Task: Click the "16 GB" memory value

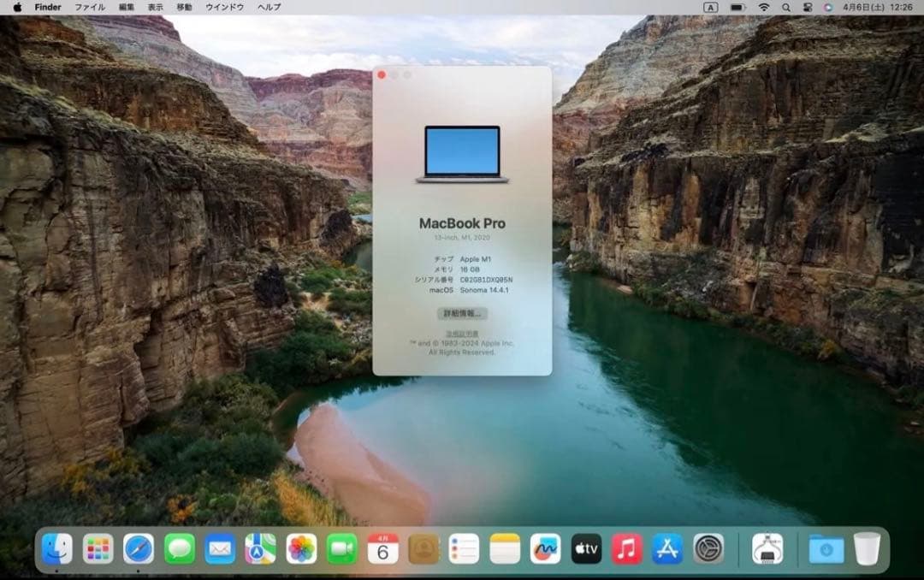Action: coord(470,269)
